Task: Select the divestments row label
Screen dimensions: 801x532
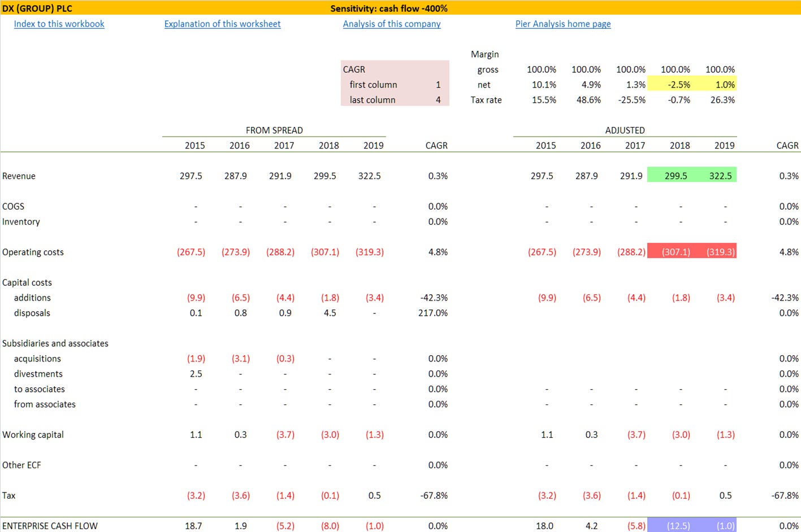Action: (38, 374)
